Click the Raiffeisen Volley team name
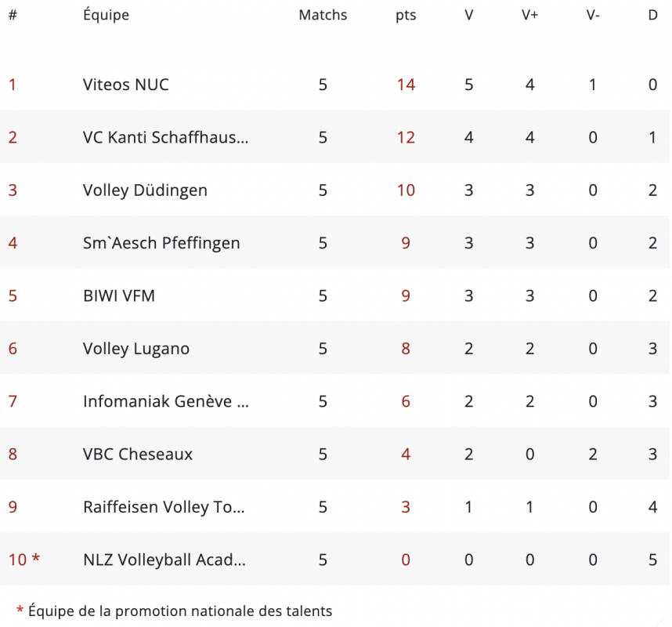672x627 pixels. [164, 507]
